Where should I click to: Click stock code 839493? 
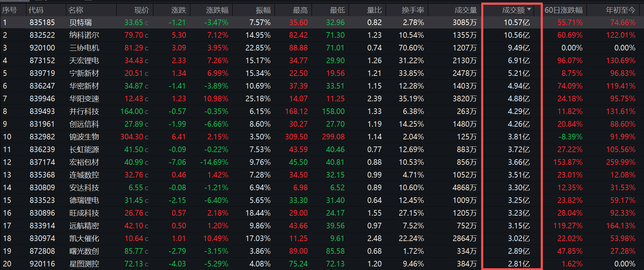coord(42,112)
